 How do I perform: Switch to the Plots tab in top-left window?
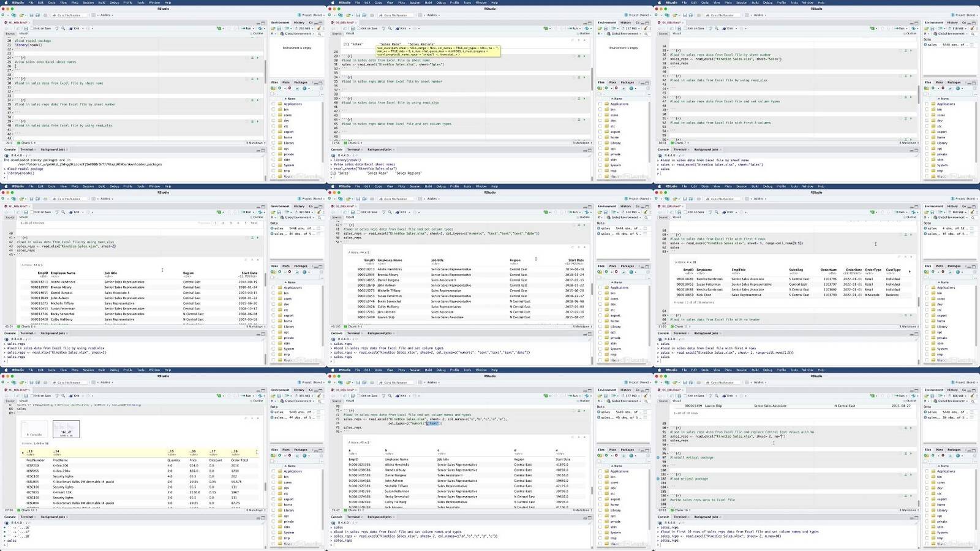tap(285, 82)
